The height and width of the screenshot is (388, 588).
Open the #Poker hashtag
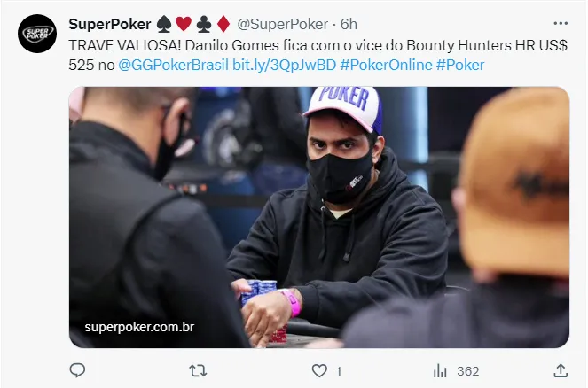460,66
